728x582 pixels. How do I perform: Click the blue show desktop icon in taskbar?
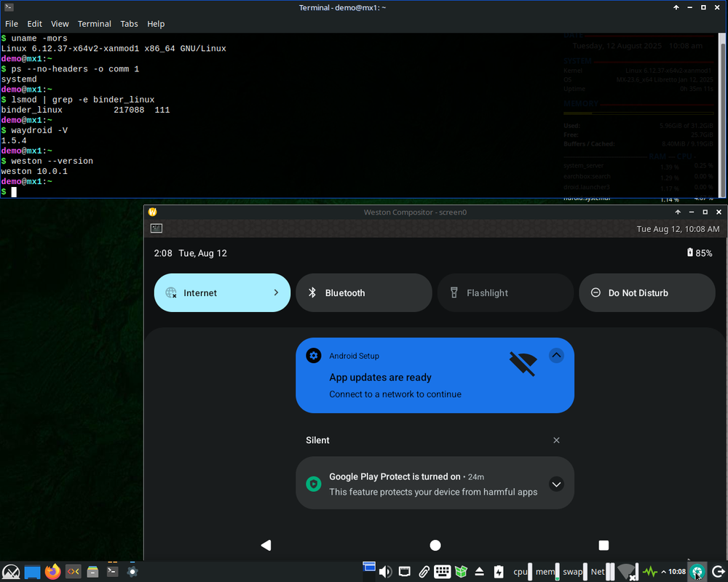click(32, 572)
